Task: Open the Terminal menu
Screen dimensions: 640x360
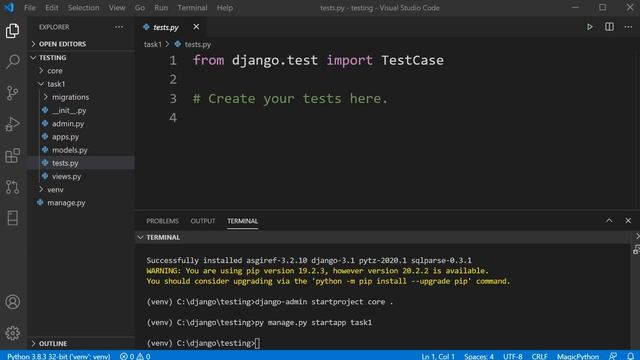Action: click(192, 8)
